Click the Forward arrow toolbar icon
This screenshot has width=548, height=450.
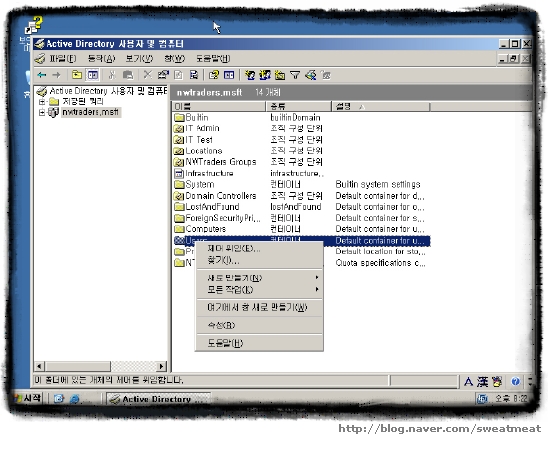(56, 75)
